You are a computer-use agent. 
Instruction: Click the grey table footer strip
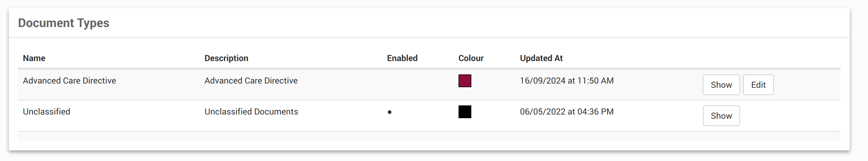click(429, 136)
